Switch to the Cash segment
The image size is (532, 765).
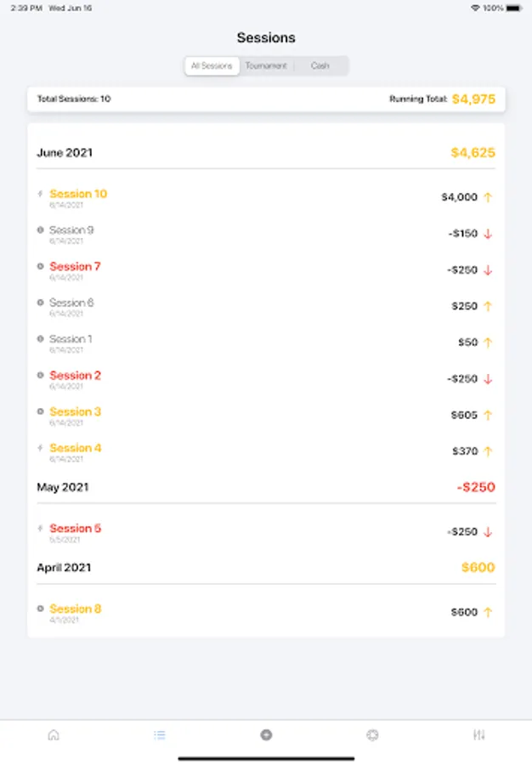(x=320, y=65)
